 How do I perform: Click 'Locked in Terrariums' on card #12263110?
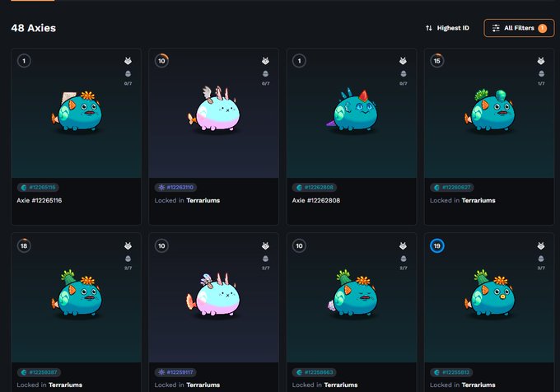pyautogui.click(x=187, y=200)
